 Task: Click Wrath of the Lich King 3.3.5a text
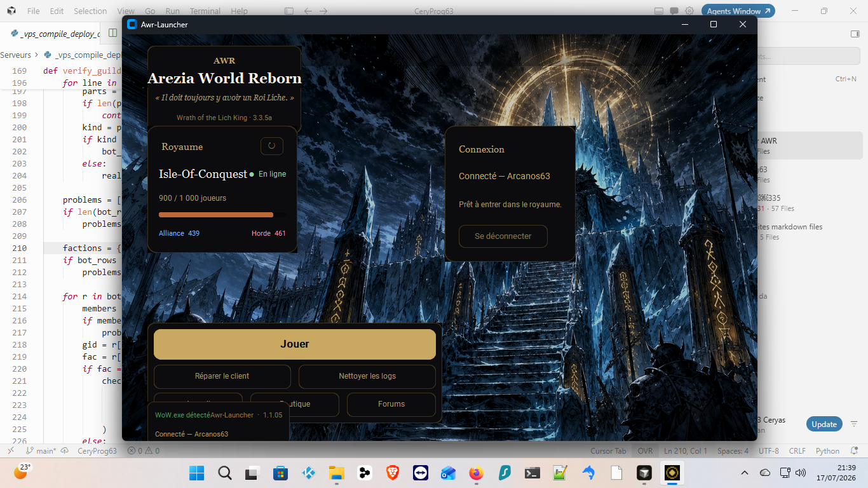coord(224,118)
